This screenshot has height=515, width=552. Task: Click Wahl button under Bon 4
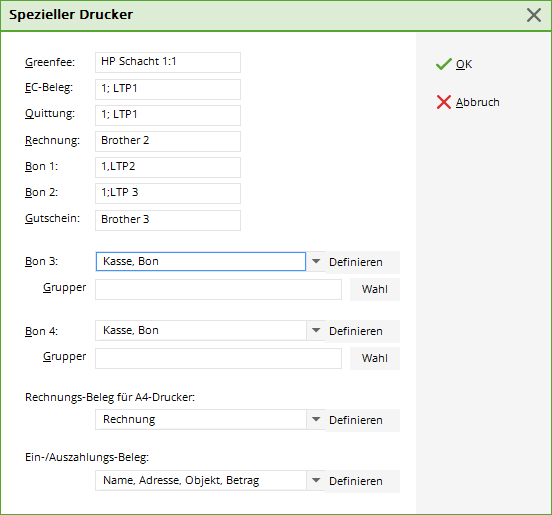375,358
